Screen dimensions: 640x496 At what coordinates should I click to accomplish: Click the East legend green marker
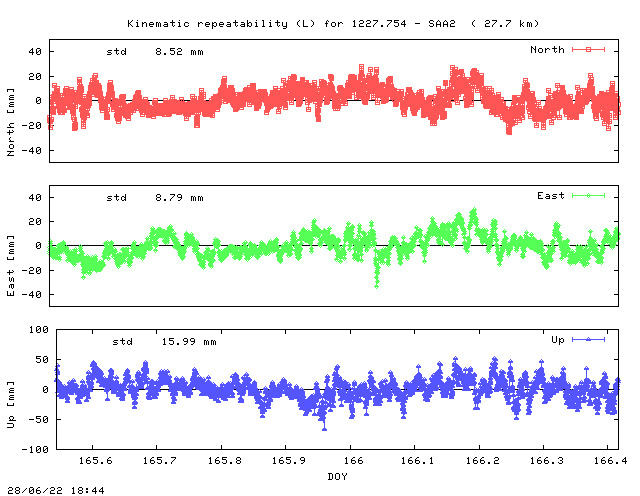(x=588, y=196)
